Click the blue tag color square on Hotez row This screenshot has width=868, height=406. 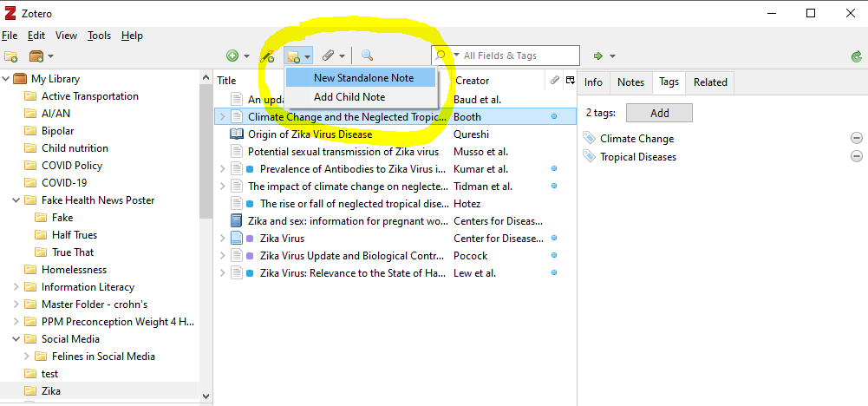(250, 203)
